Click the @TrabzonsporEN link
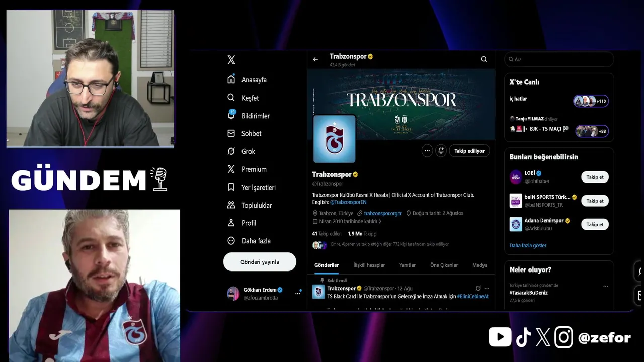644x362 pixels. coord(348,202)
